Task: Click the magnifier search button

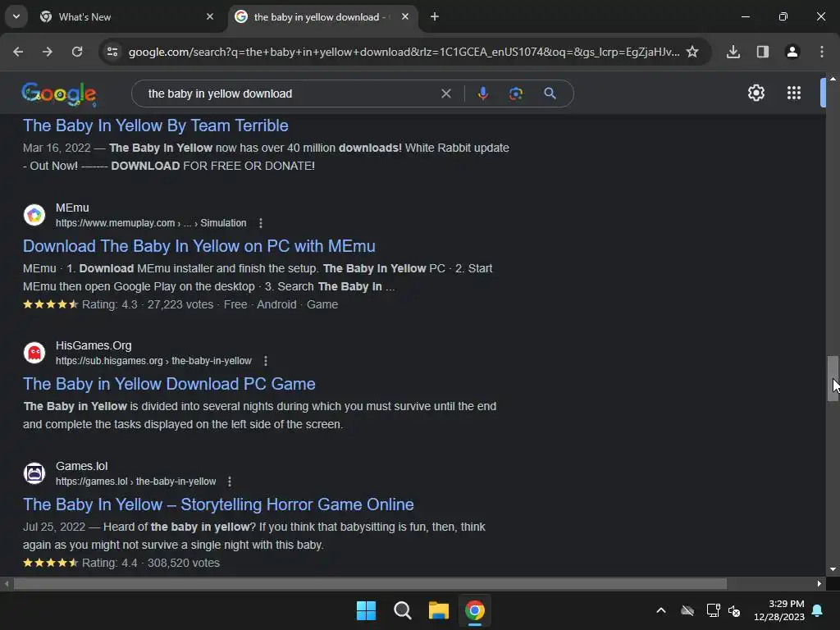Action: [x=550, y=94]
